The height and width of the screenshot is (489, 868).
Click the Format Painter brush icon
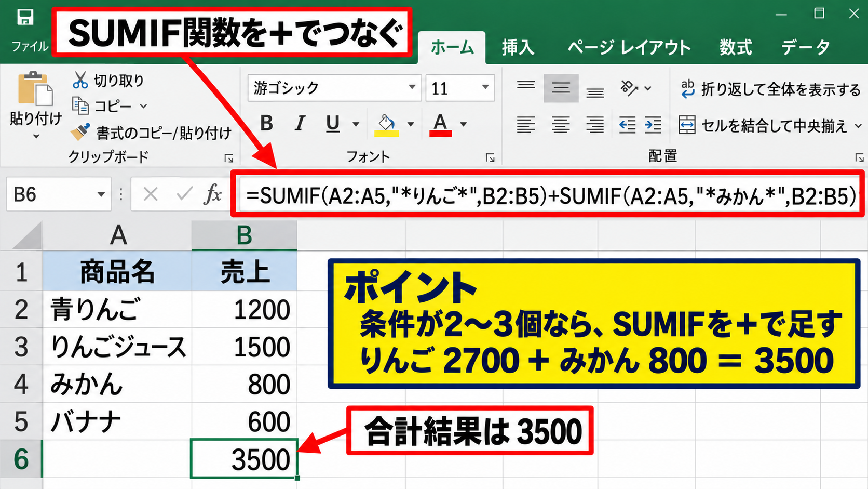80,132
